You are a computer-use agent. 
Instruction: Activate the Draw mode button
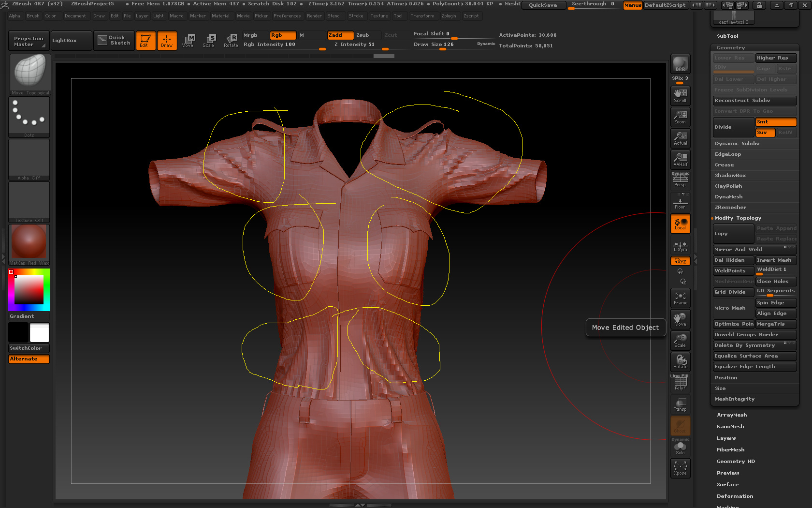pyautogui.click(x=167, y=41)
